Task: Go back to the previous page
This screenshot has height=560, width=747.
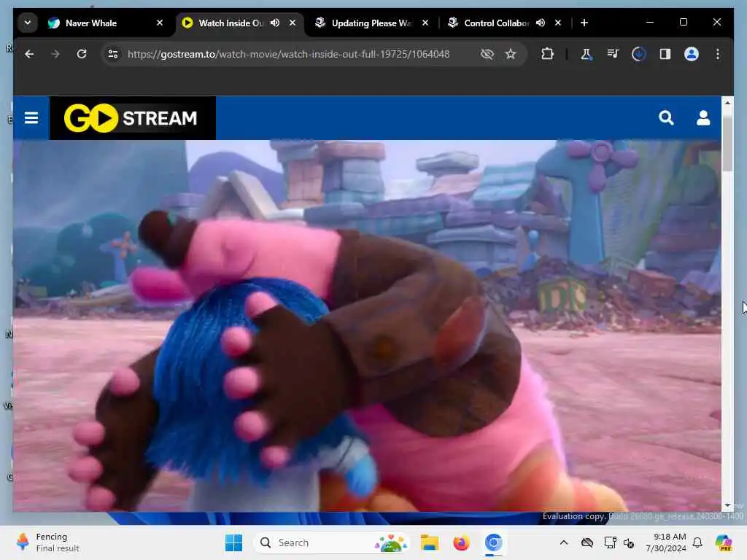Action: 29,54
